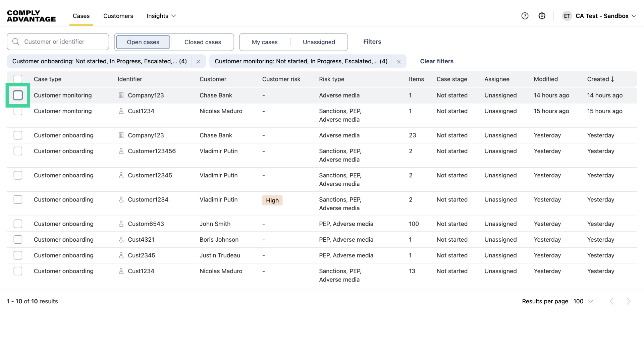Click the search magnifier icon

click(16, 42)
